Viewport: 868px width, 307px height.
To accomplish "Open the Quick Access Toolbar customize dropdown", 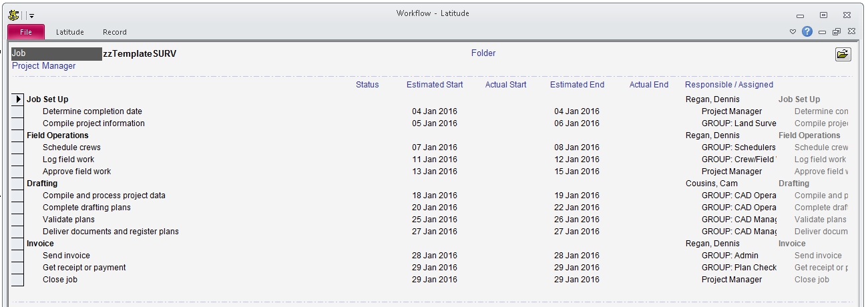I will click(x=31, y=15).
